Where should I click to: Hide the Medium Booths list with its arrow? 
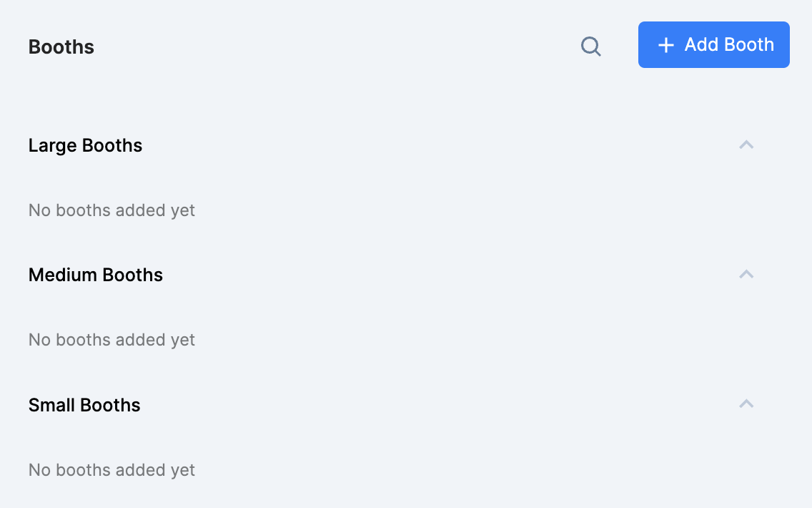pyautogui.click(x=746, y=274)
